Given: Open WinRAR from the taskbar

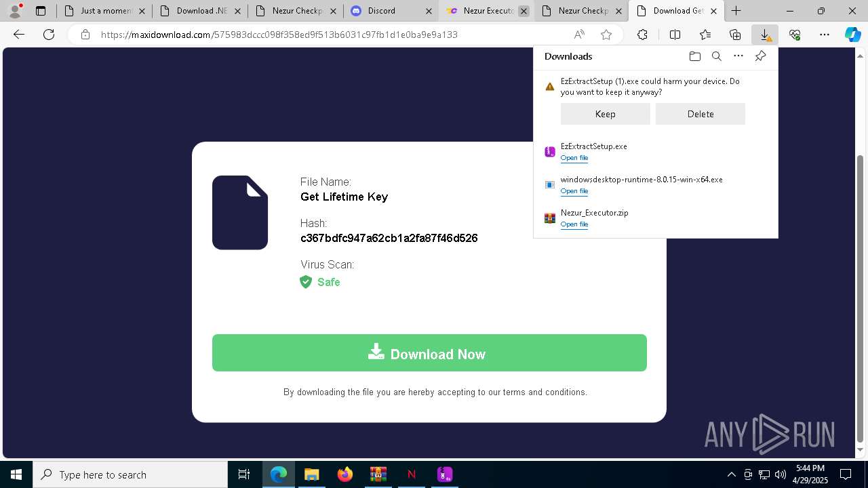Looking at the screenshot, I should [x=378, y=474].
